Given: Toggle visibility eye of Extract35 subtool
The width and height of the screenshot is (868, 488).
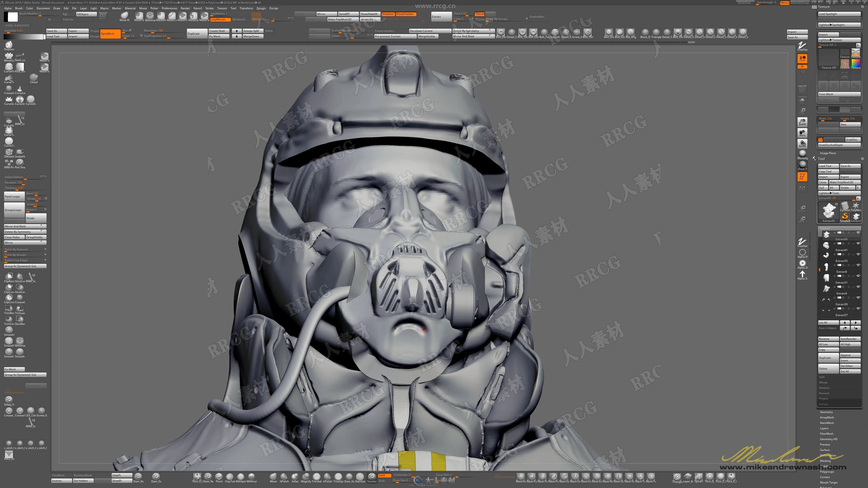Looking at the screenshot, I should pos(858,254).
